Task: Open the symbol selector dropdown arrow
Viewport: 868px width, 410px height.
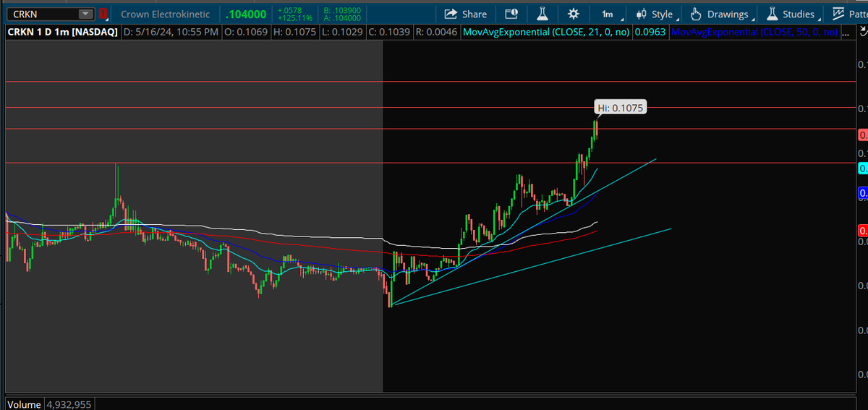Action: [86, 14]
